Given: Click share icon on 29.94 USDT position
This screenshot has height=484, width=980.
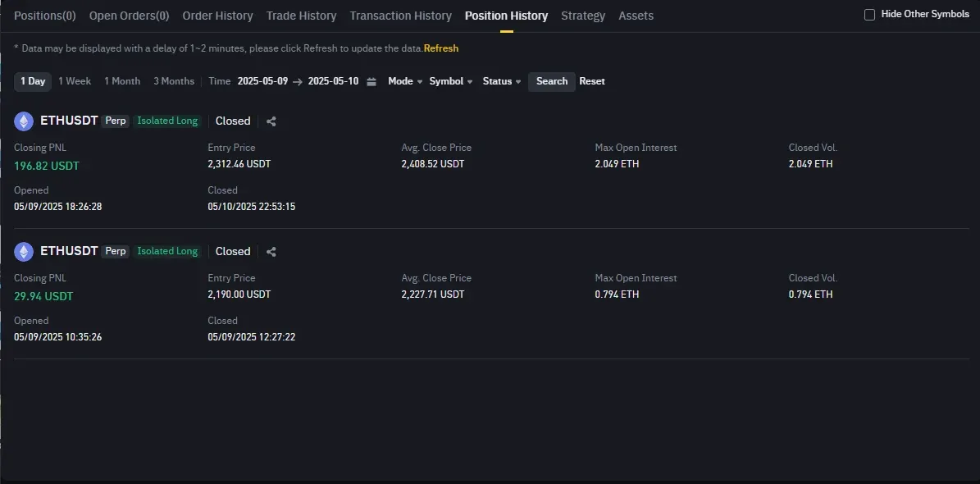Looking at the screenshot, I should click(271, 252).
